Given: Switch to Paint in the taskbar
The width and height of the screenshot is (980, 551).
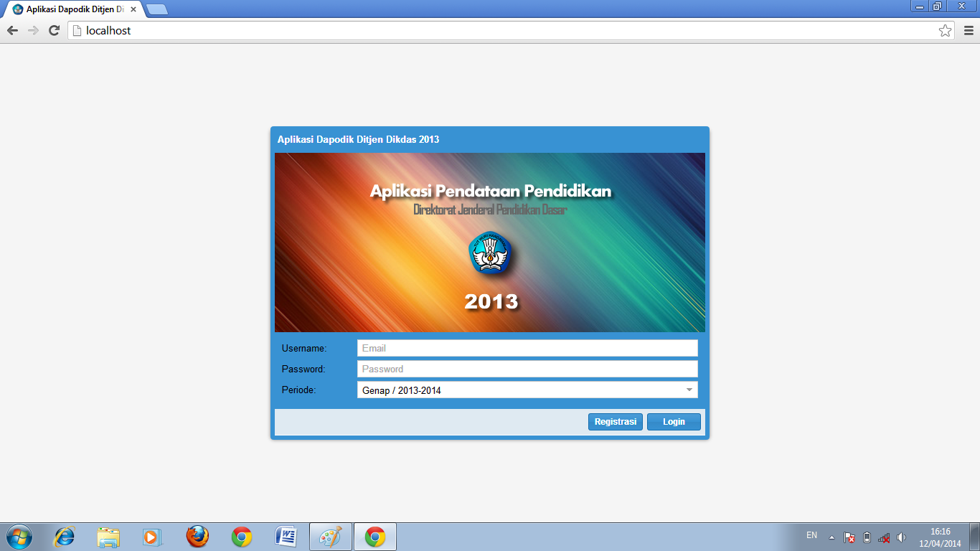Looking at the screenshot, I should coord(331,537).
